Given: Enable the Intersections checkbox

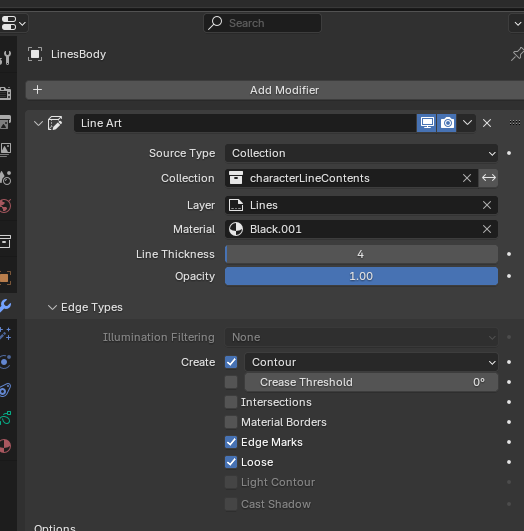Looking at the screenshot, I should click(231, 402).
